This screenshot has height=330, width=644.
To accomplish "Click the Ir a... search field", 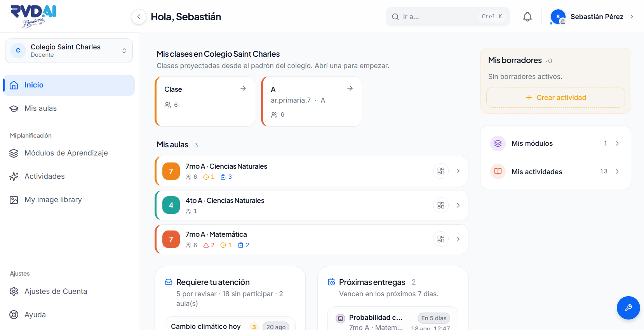I will 447,17.
